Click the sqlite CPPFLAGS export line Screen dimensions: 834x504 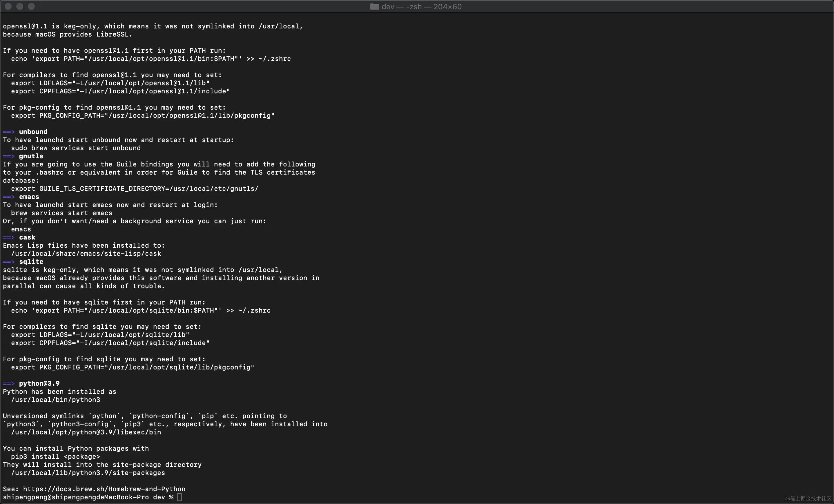tap(110, 343)
